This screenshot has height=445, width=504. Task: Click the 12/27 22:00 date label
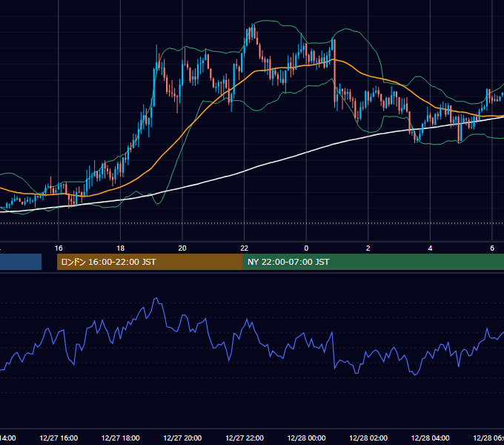(x=245, y=438)
